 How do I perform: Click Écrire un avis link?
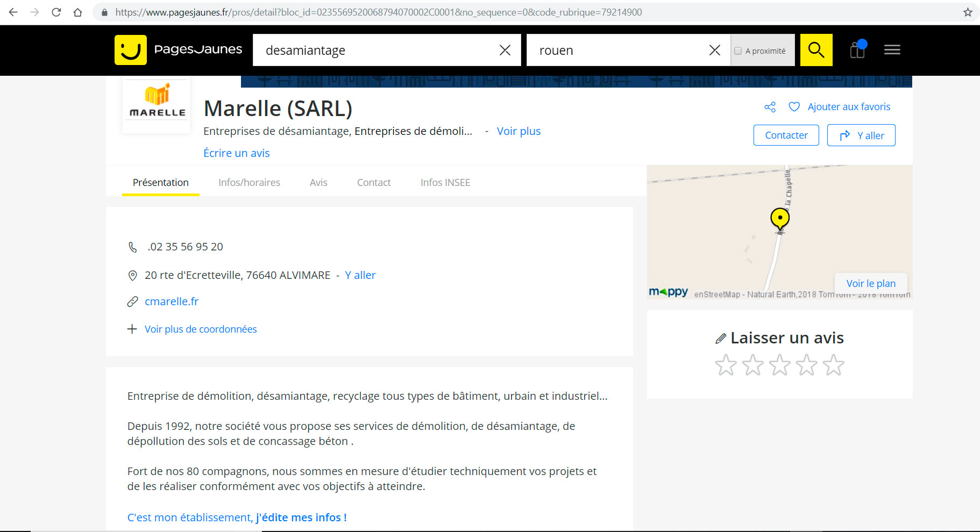pos(236,153)
